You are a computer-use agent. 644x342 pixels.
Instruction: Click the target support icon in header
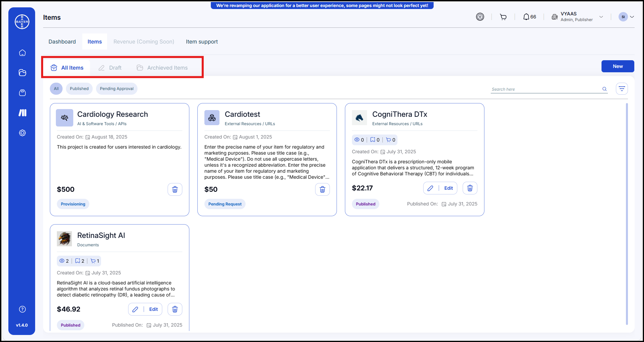click(x=480, y=17)
